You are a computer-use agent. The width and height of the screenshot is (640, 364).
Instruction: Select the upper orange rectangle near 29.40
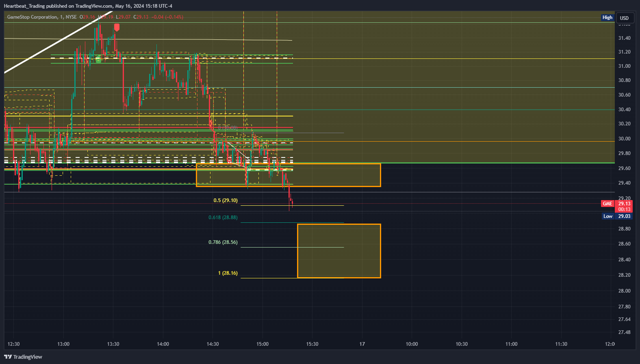pyautogui.click(x=289, y=175)
